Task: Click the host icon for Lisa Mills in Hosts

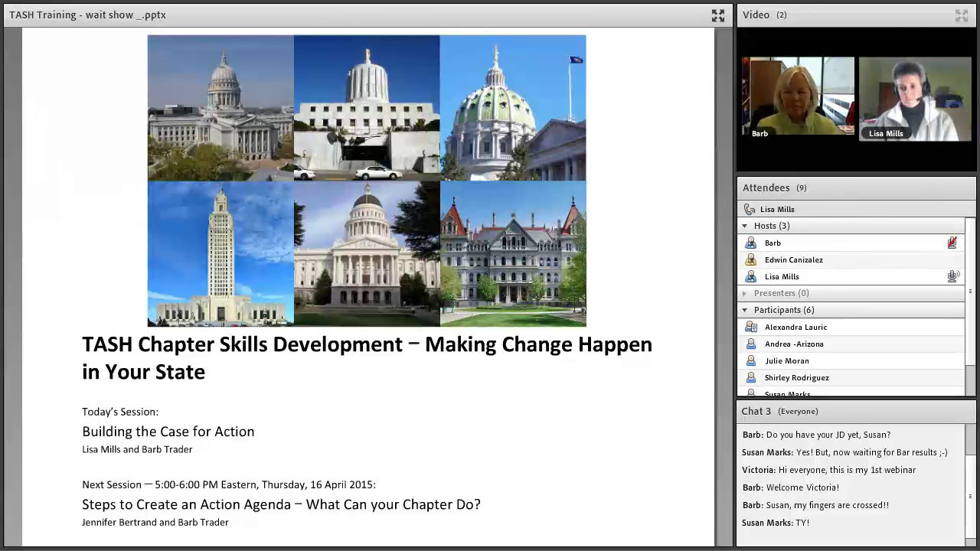Action: click(x=751, y=276)
